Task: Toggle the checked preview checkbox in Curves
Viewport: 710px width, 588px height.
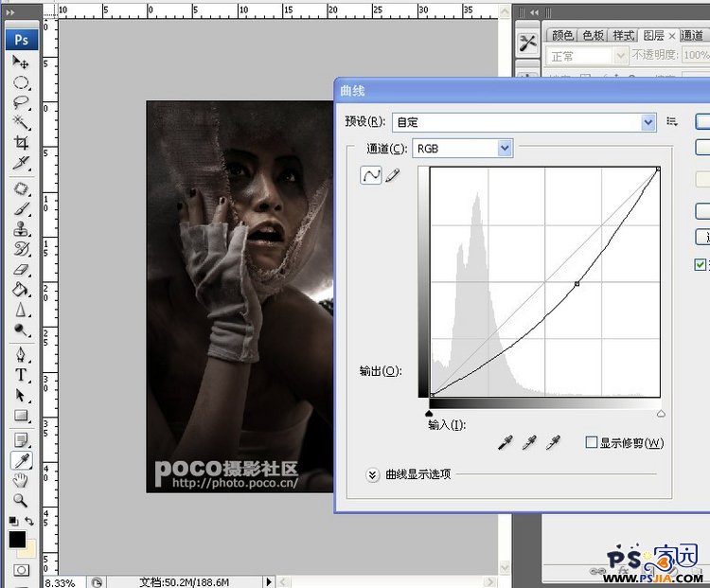Action: 701,264
